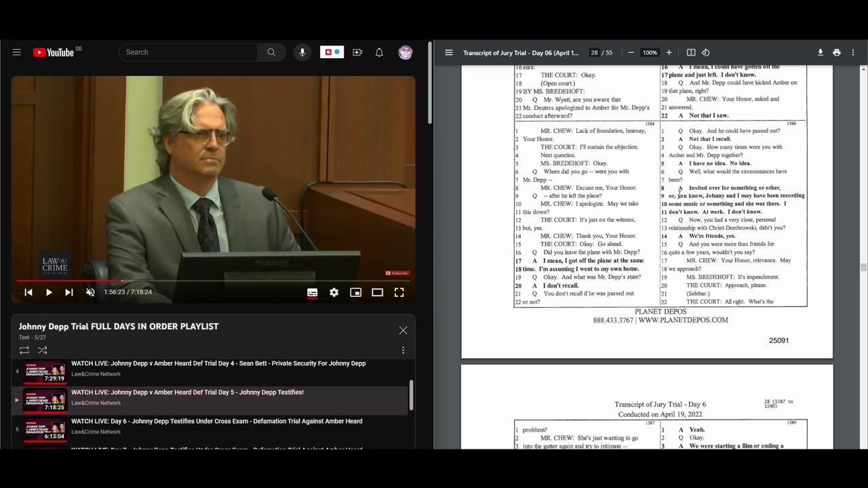
Task: Open the YouTube account avatar menu
Action: (x=406, y=52)
